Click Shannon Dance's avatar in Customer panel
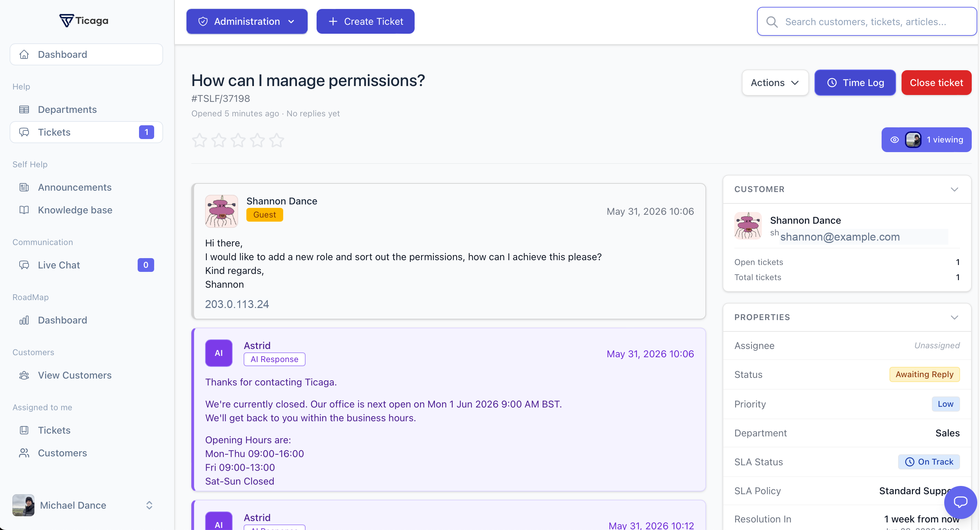 (x=748, y=226)
